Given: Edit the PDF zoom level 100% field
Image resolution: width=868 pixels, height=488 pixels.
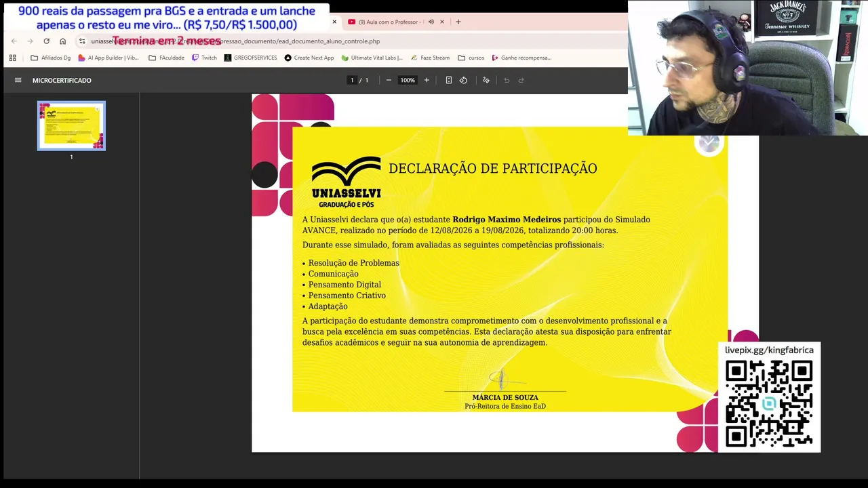Looking at the screenshot, I should (x=408, y=80).
